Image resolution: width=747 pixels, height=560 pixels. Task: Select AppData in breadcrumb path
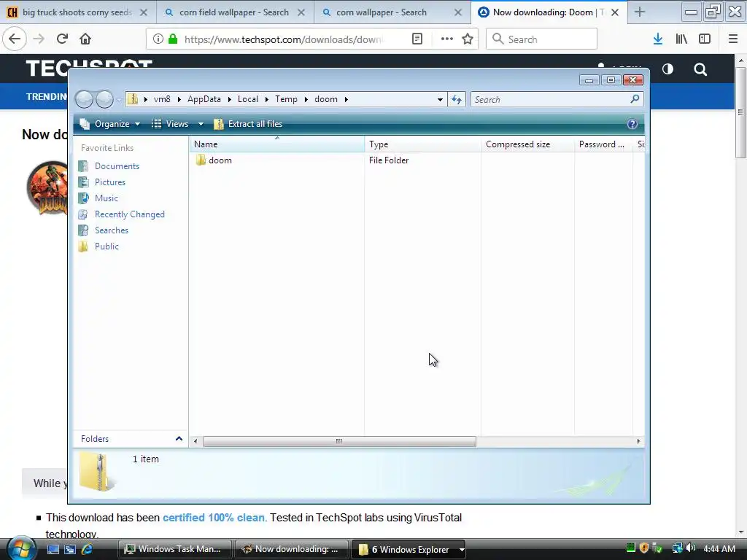coord(204,99)
